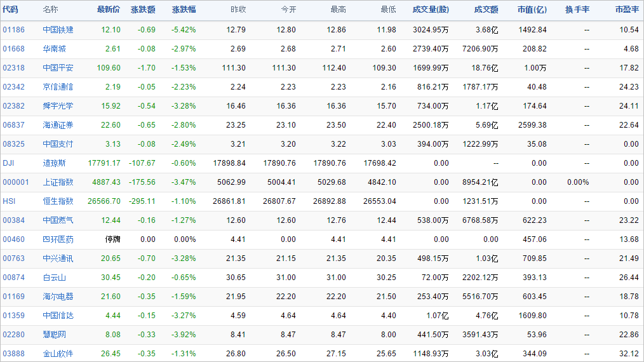Open 中国燃气 stock page
This screenshot has width=644, height=362.
click(x=58, y=220)
